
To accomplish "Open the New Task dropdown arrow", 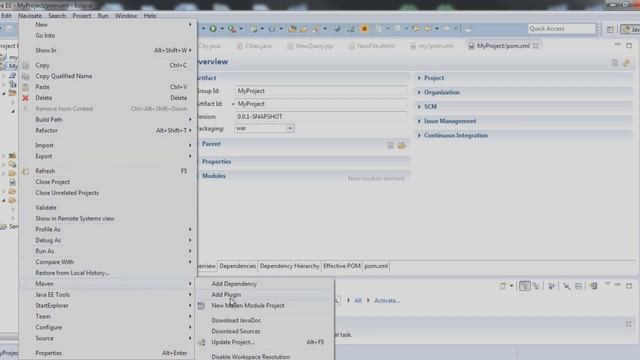I will 511,286.
